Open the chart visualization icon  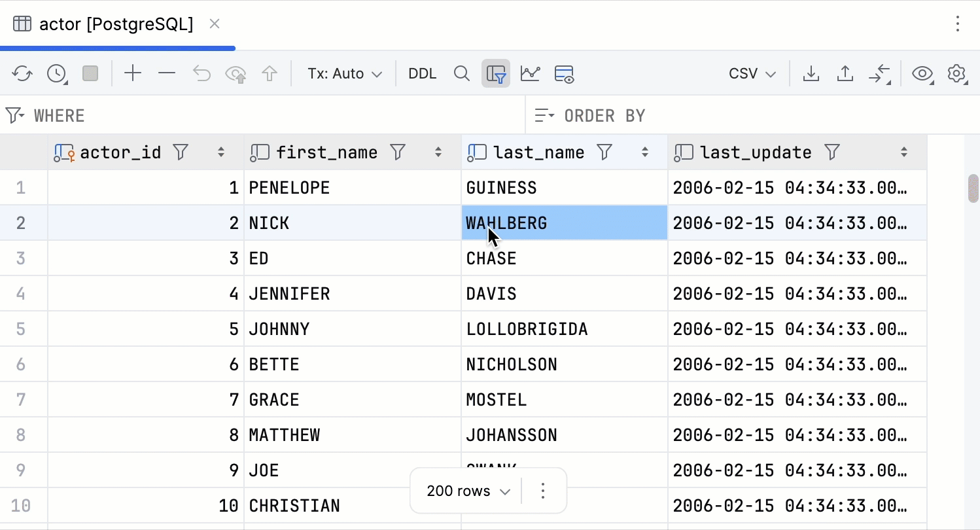[x=530, y=73]
